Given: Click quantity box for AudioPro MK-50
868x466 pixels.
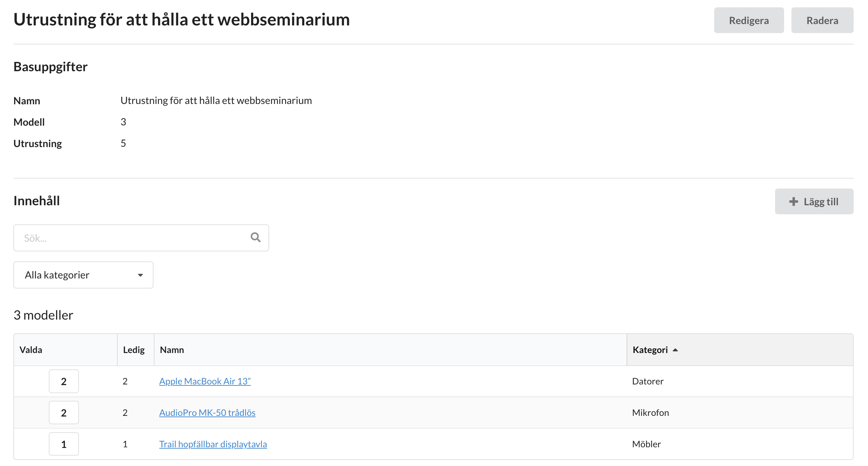Looking at the screenshot, I should (x=64, y=413).
